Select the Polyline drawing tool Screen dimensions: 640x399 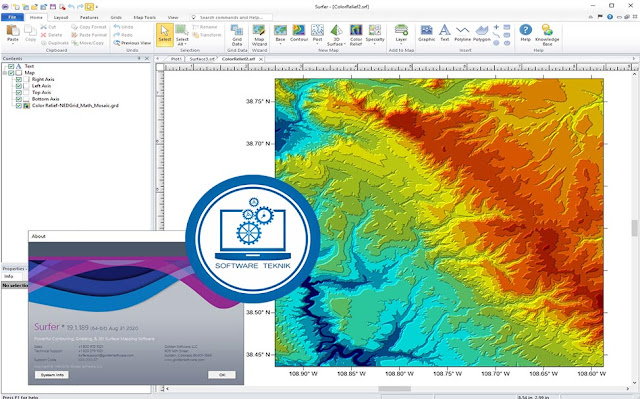(462, 33)
